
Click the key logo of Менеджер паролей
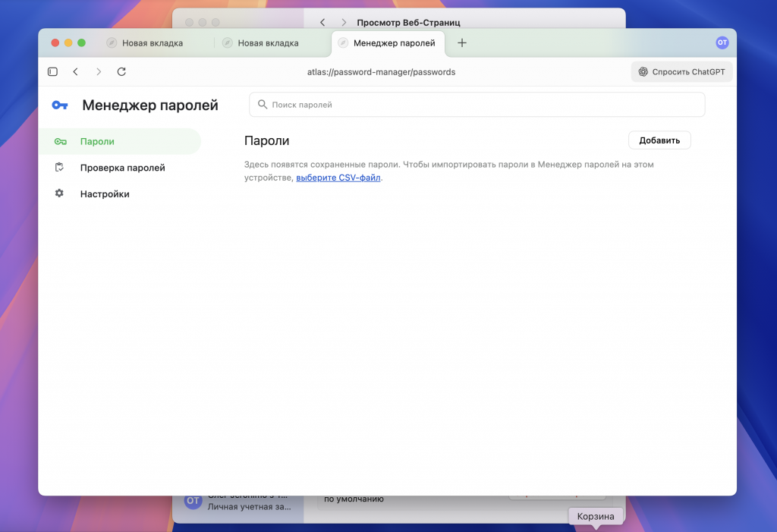click(x=60, y=105)
